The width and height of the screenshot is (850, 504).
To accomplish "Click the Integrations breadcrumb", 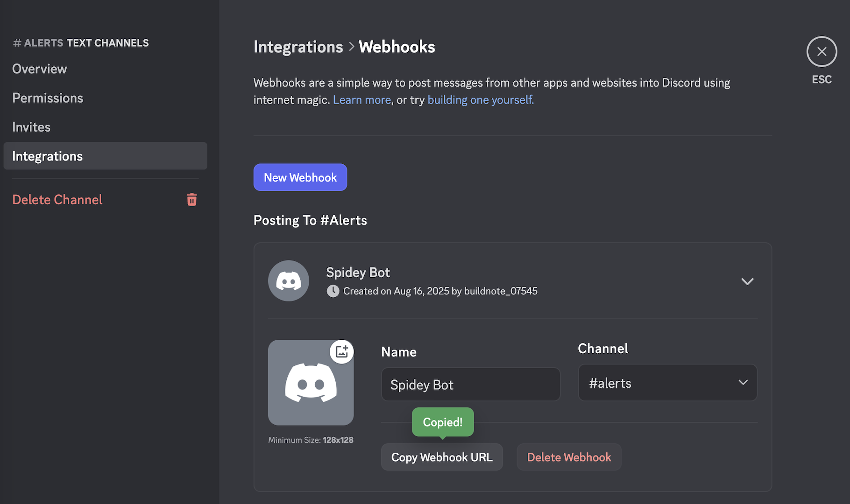I will 298,47.
